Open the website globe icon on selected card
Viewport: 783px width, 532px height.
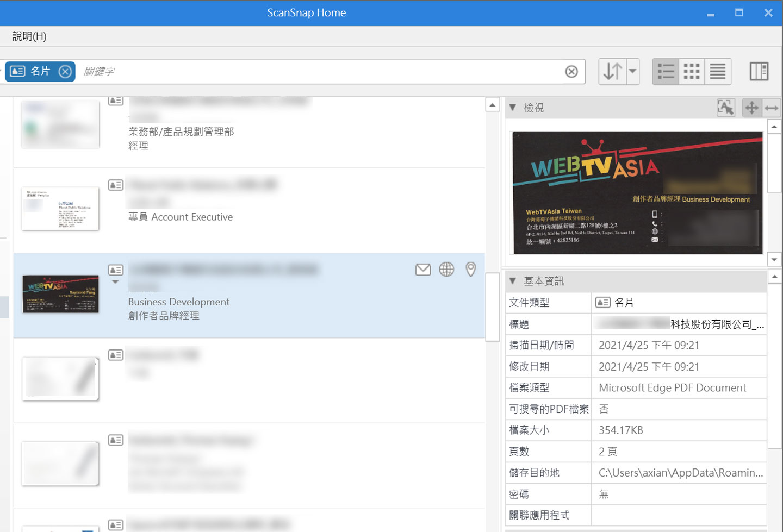click(446, 270)
